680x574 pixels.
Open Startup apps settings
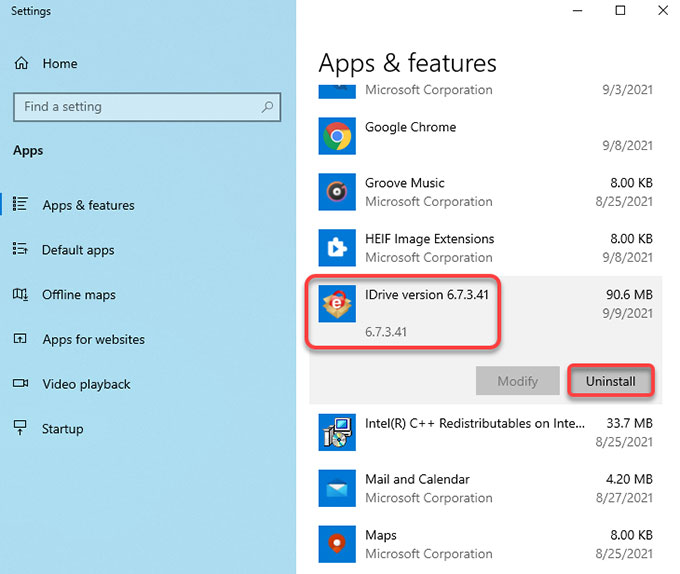62,429
